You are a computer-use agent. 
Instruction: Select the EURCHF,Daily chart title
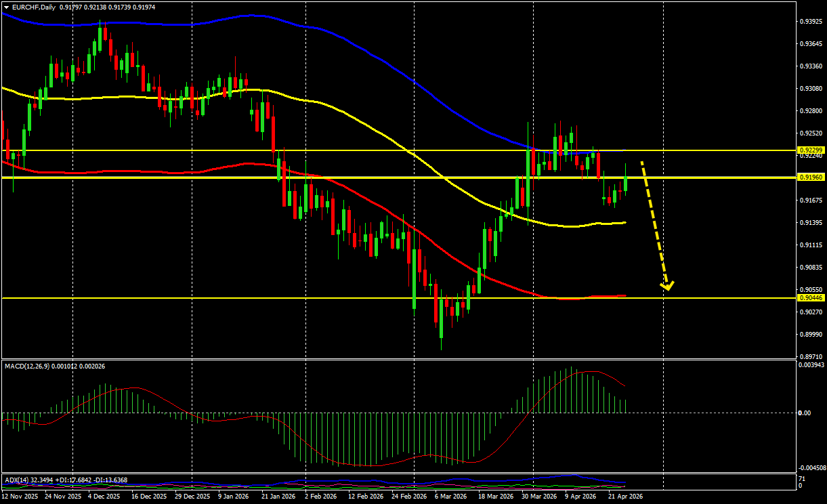tap(34, 7)
